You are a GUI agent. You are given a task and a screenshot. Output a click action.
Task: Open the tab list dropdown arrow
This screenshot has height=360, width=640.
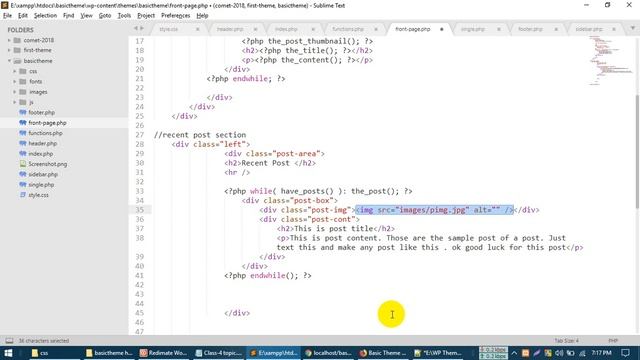pos(633,28)
